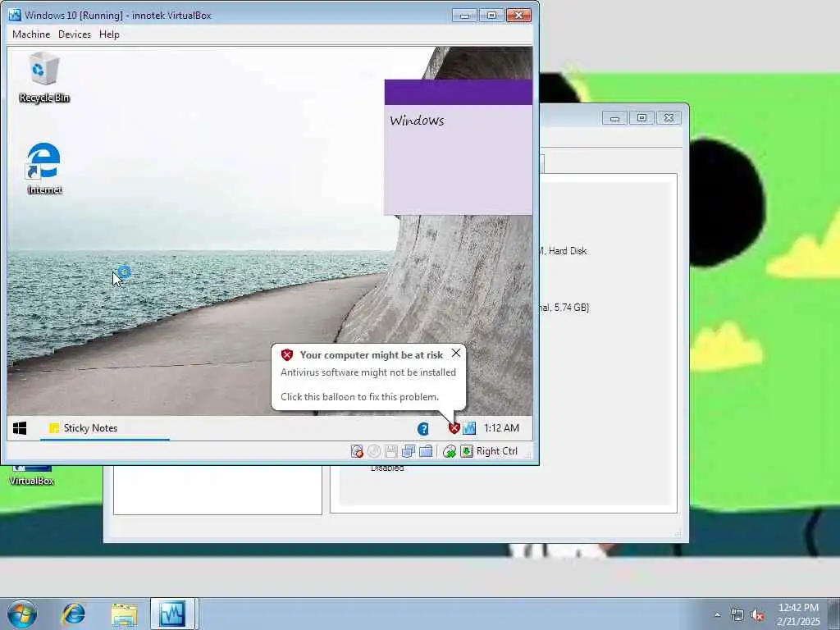Close the background VirtualBox manager window
Image resolution: width=840 pixels, height=630 pixels.
pos(669,118)
